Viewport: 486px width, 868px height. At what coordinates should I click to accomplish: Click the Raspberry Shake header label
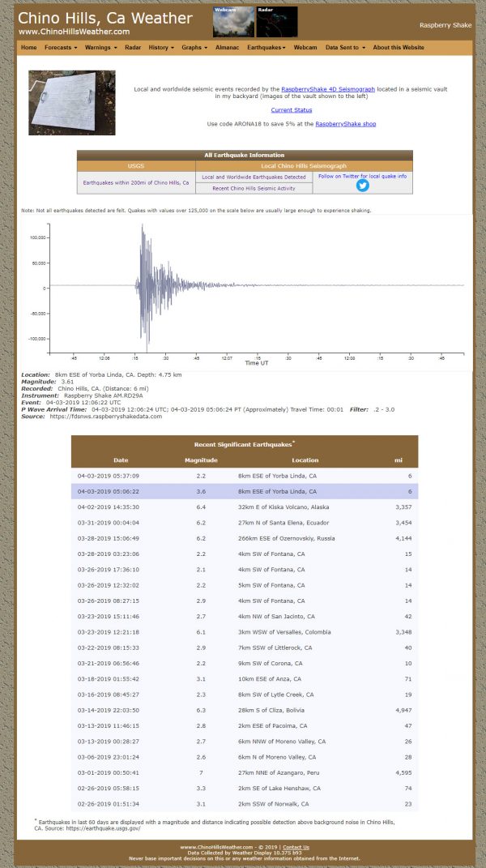pos(446,25)
